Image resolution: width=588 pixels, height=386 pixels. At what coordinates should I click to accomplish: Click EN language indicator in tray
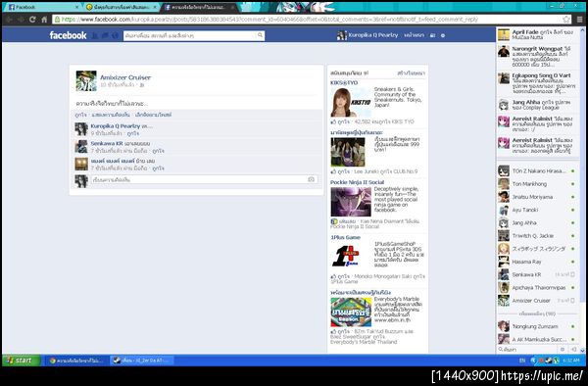point(522,361)
